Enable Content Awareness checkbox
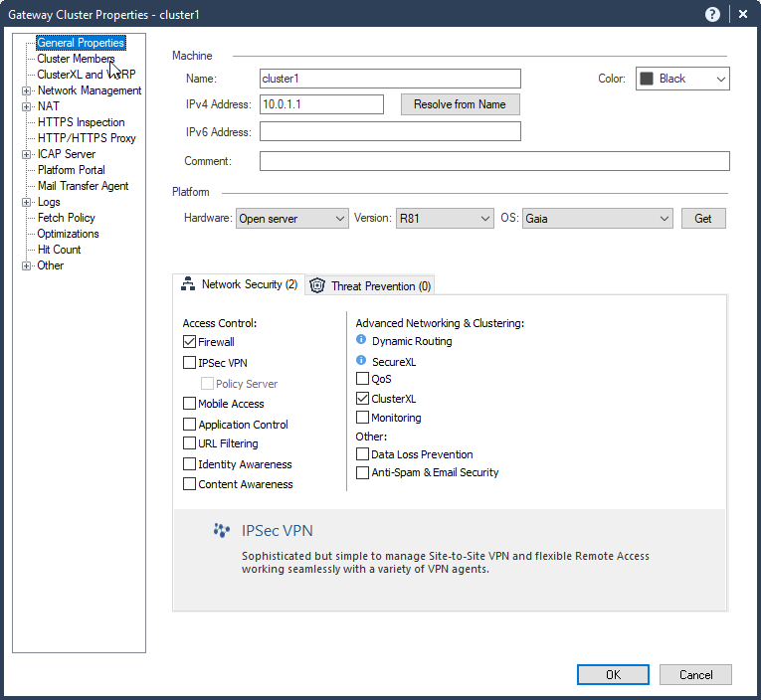 [x=189, y=484]
